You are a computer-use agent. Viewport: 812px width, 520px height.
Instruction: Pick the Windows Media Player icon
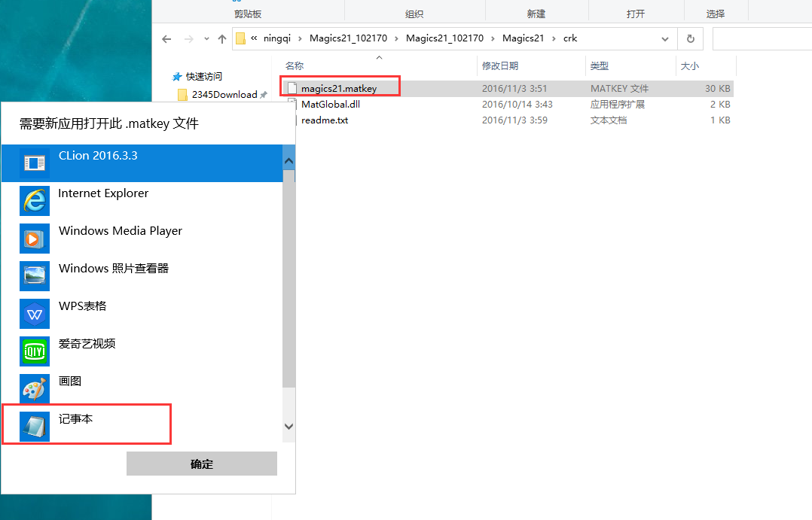[x=35, y=239]
